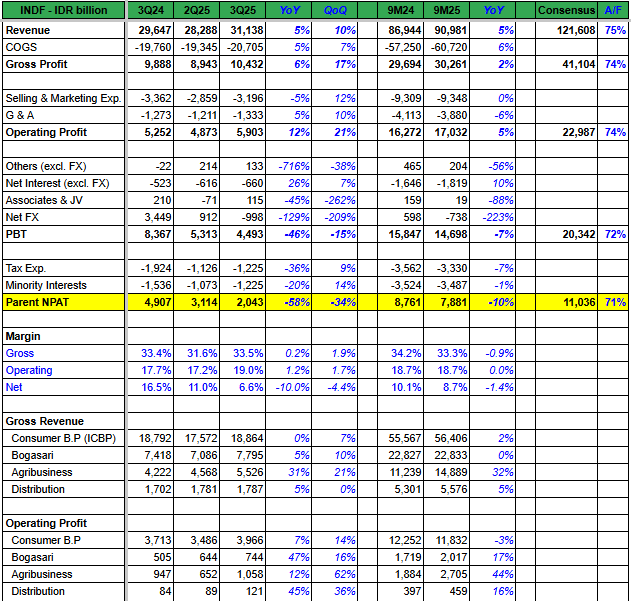This screenshot has height=601, width=631.
Task: Select the lower Operating Profit section heading
Action: tap(46, 523)
